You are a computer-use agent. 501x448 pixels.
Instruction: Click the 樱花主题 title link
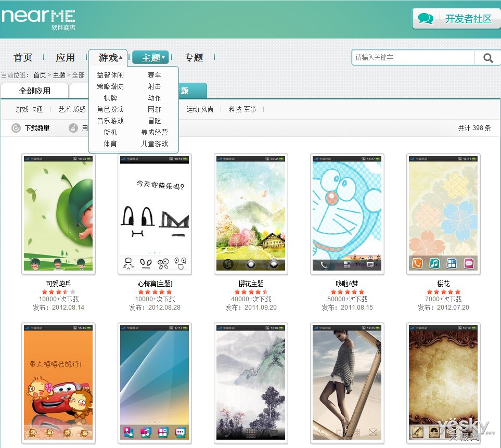[251, 284]
